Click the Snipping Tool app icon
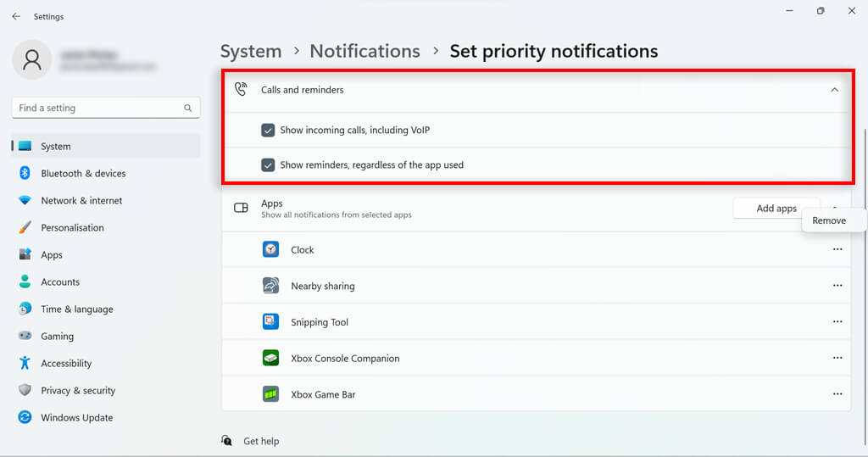This screenshot has height=457, width=868. pyautogui.click(x=270, y=322)
